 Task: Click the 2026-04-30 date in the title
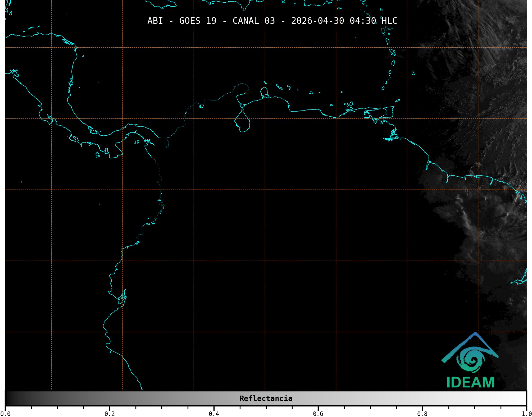[317, 21]
